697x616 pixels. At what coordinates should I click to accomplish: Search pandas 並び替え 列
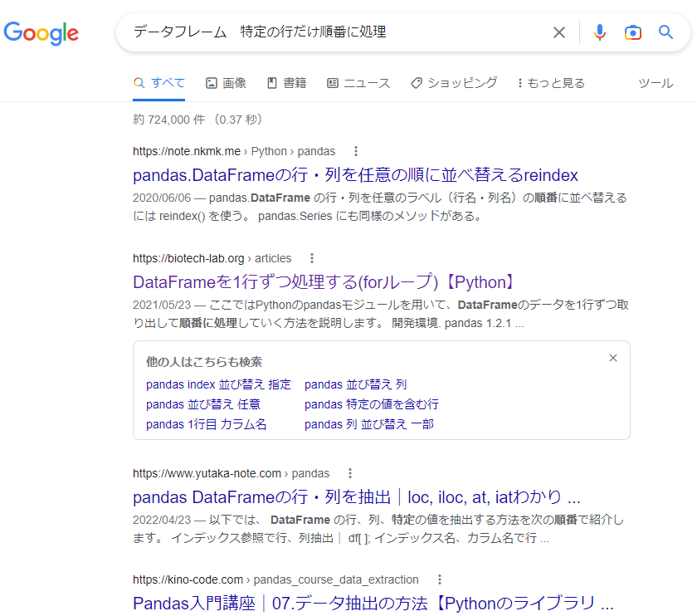(x=356, y=384)
